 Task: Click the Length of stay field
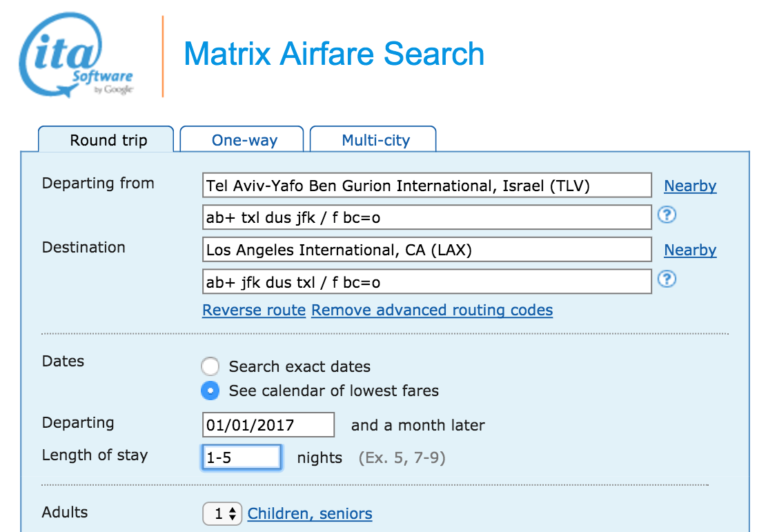coord(242,457)
